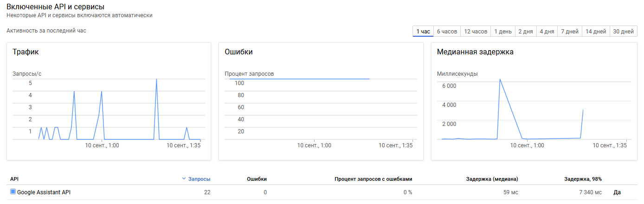Select the '4 дня' time range
Viewport: 644px width, 204px height.
click(x=547, y=32)
